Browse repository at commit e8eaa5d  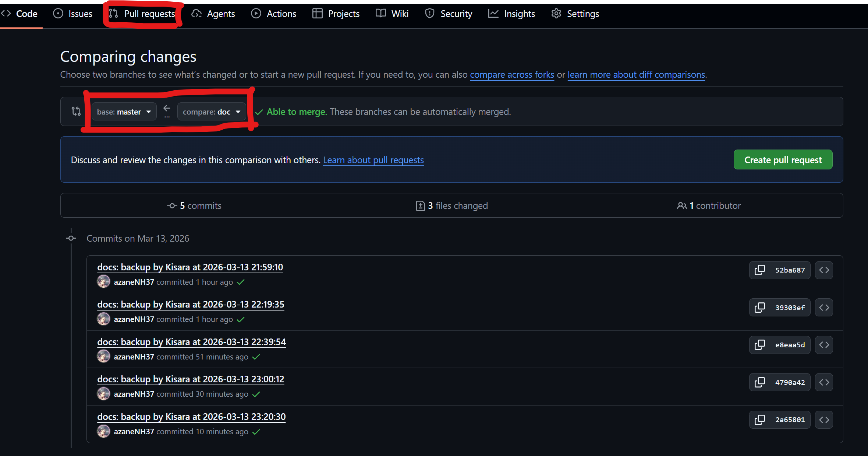[x=824, y=345]
